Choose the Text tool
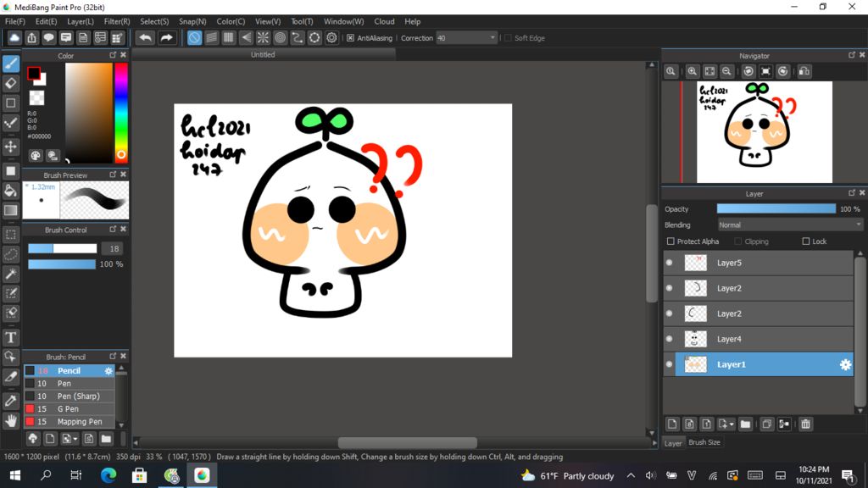Screen dimensions: 868x488 pyautogui.click(x=11, y=337)
